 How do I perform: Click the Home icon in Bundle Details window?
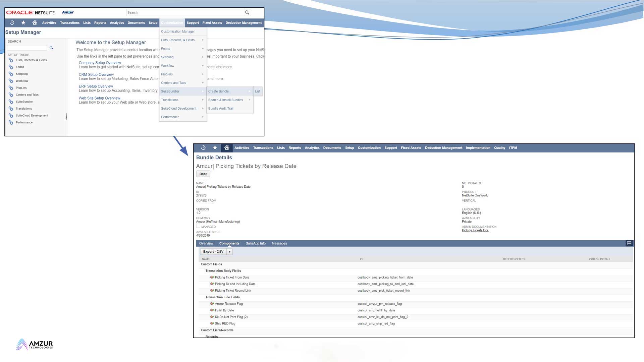[x=227, y=147]
